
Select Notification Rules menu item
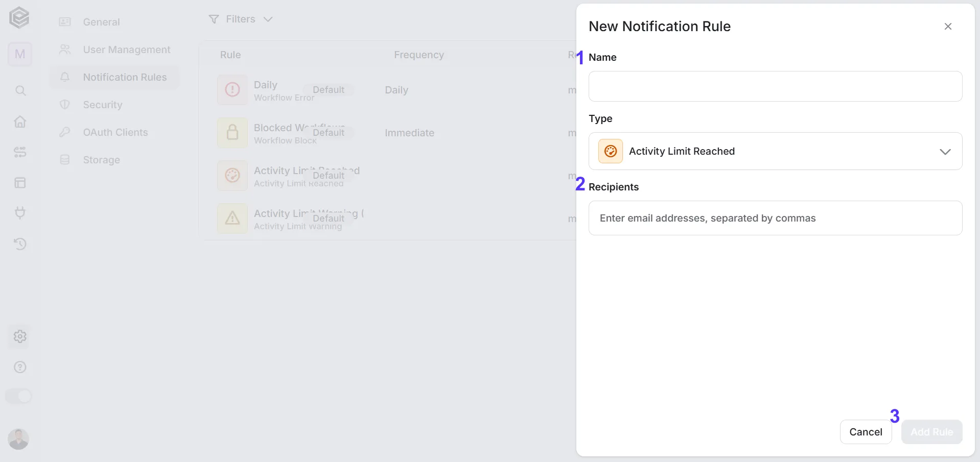point(114,77)
